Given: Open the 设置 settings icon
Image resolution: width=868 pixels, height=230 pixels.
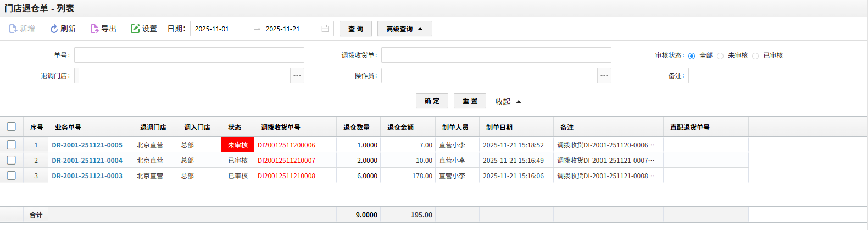Looking at the screenshot, I should tap(135, 29).
